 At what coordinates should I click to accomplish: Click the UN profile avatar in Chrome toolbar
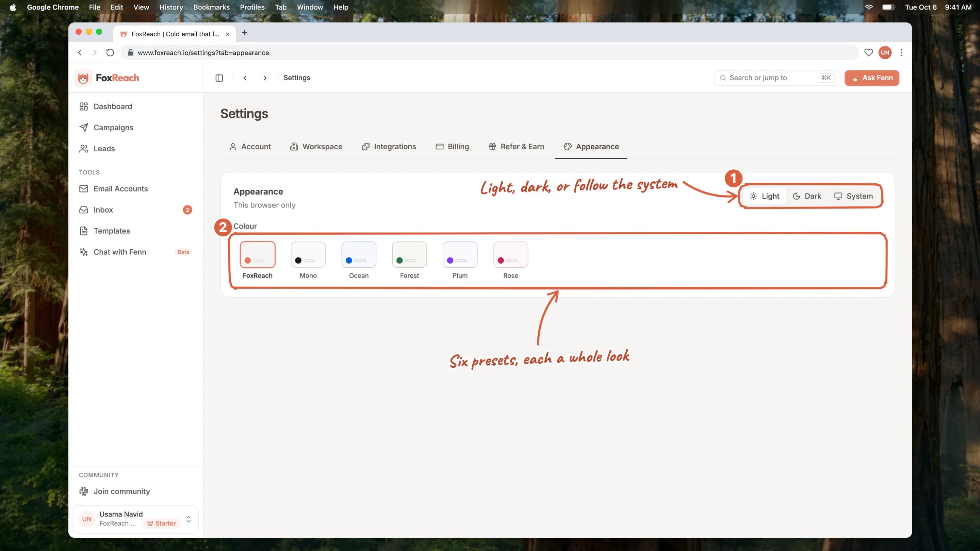coord(885,52)
